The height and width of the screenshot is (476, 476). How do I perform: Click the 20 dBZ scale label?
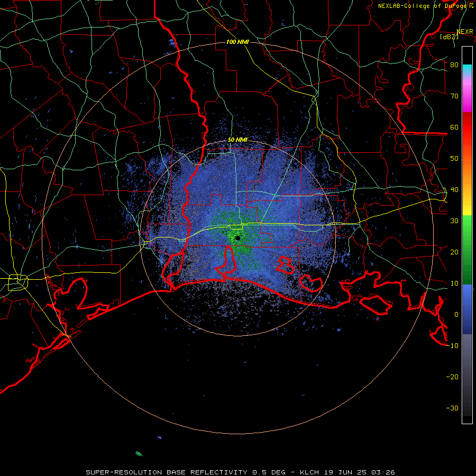click(x=454, y=252)
